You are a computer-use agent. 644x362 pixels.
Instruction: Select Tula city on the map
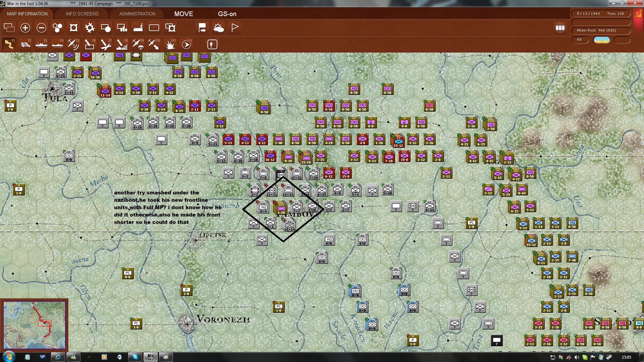point(53,89)
